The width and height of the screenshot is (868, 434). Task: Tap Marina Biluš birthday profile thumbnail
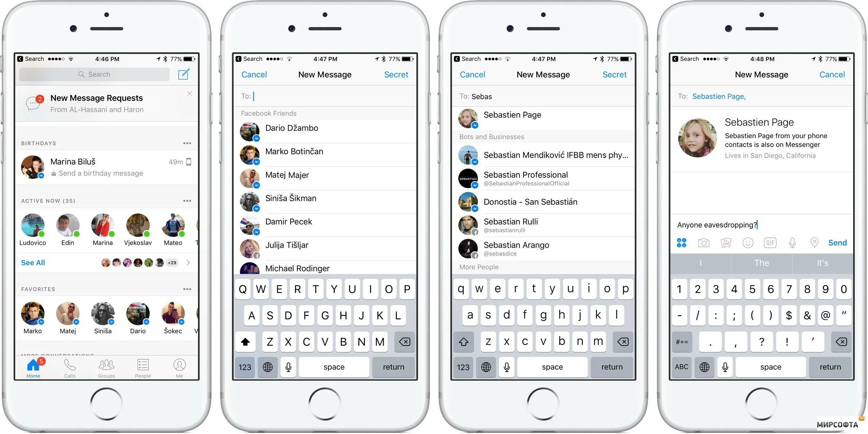(x=31, y=169)
